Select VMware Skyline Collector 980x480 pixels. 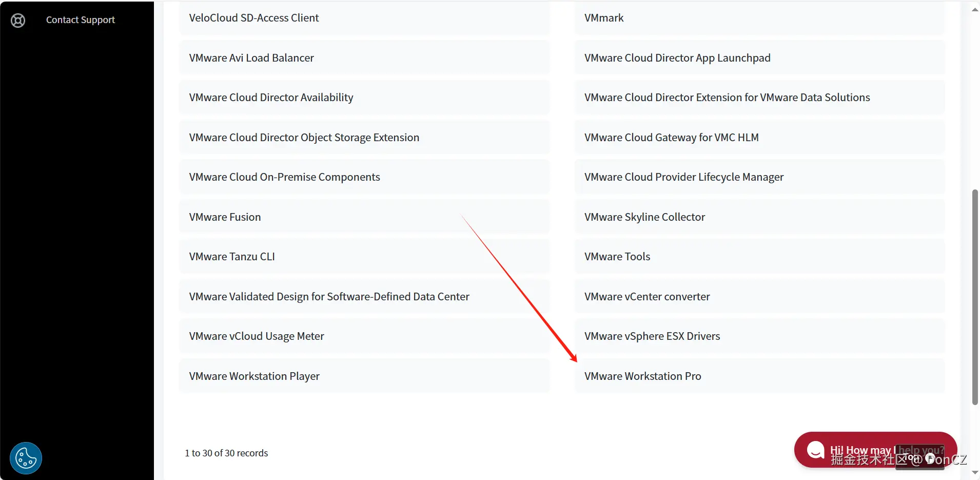pyautogui.click(x=644, y=217)
